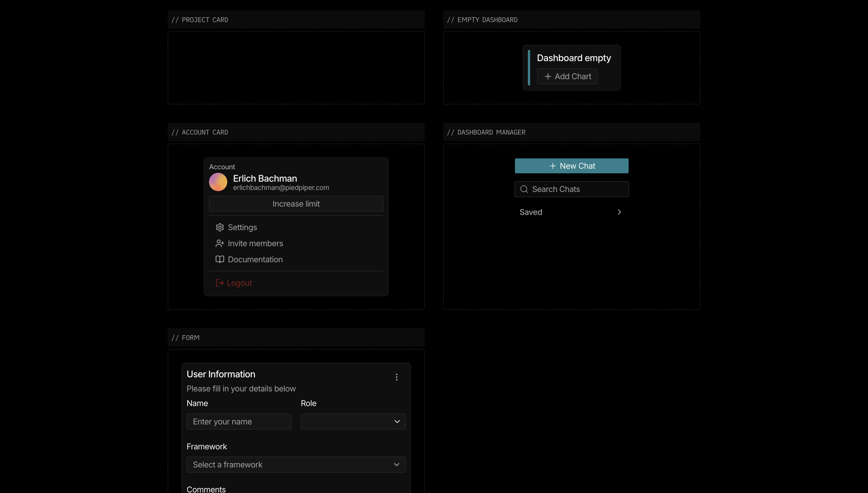Screen dimensions: 868x493
Task: Click the // DASHBOARD MANAGER section label
Action: point(486,132)
